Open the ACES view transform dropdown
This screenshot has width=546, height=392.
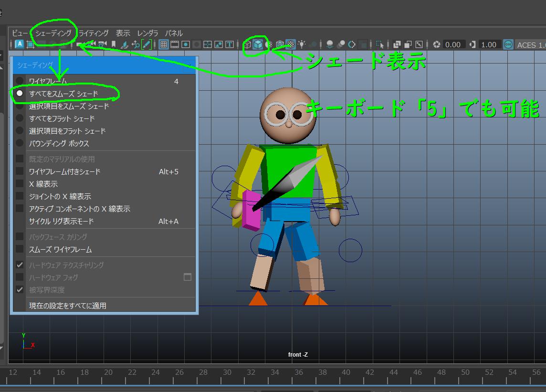(530, 44)
